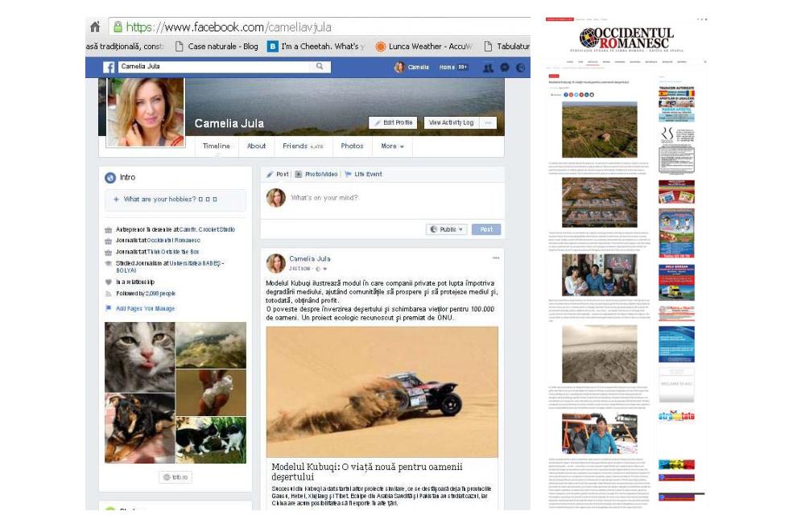797x532 pixels.
Task: Click the Edit Profile button
Action: pyautogui.click(x=393, y=122)
